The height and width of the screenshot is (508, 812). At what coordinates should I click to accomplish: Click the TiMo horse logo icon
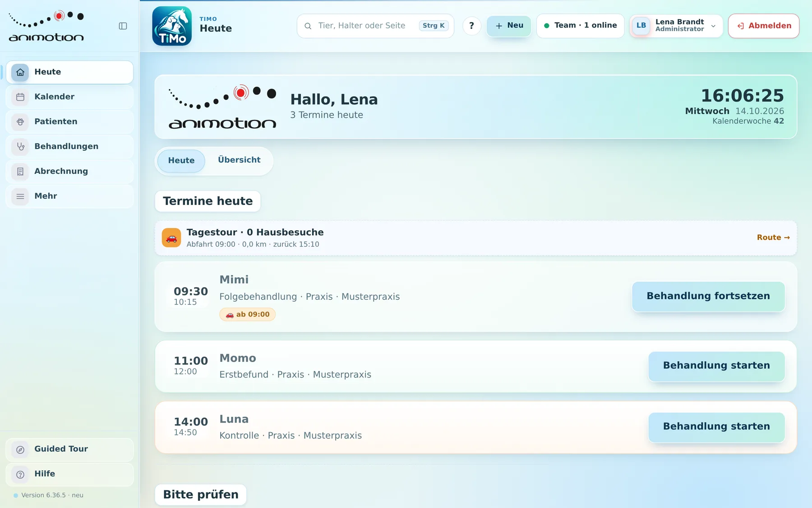(x=172, y=26)
